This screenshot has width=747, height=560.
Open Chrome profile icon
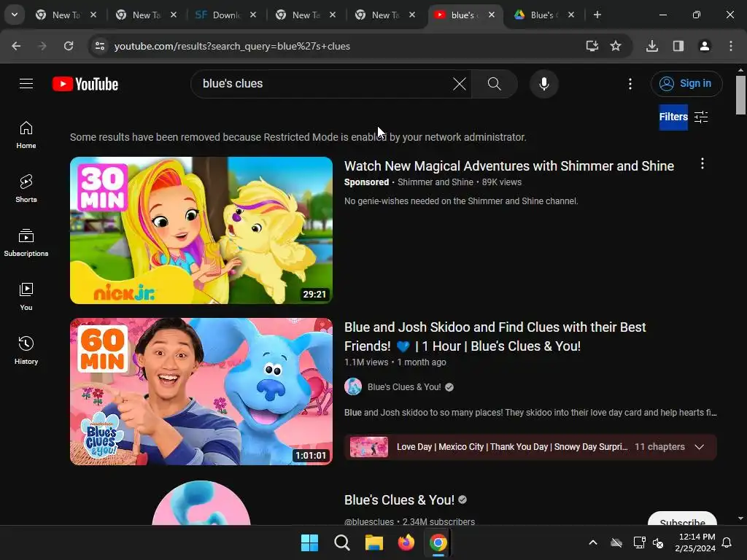(704, 46)
